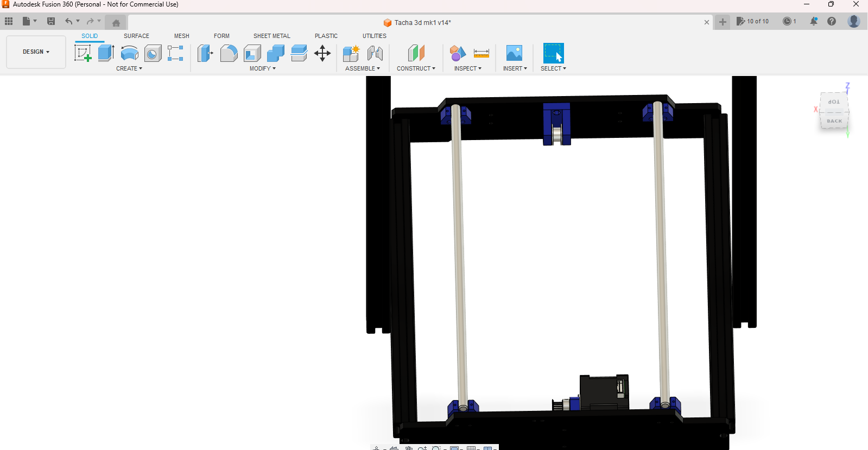Select the Press Pull tool
Image resolution: width=868 pixels, height=450 pixels.
click(205, 53)
